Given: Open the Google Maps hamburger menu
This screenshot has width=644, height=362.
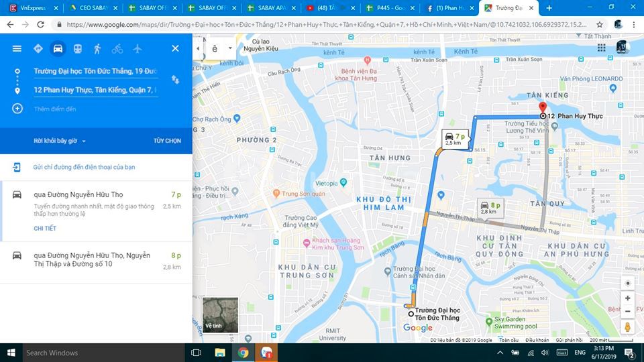Looking at the screenshot, I should coord(17,48).
